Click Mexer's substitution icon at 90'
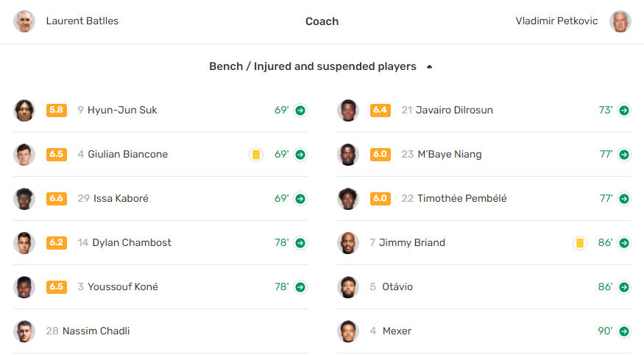644x355 pixels. pos(624,331)
